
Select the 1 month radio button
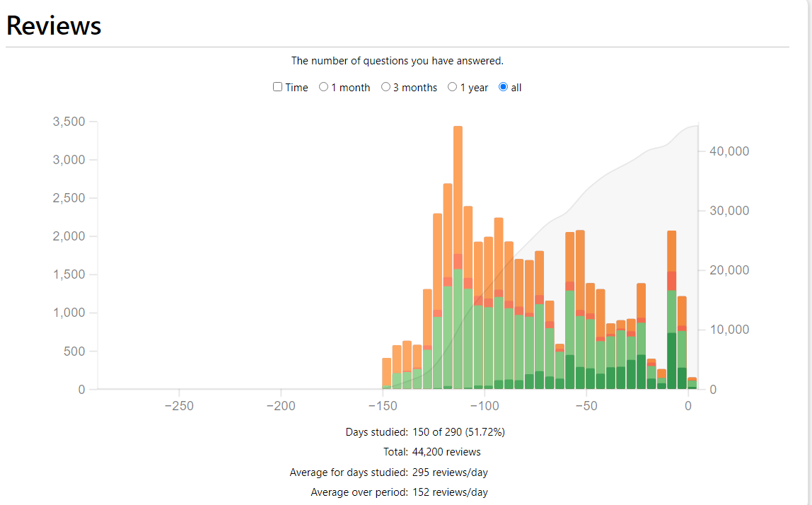[324, 87]
